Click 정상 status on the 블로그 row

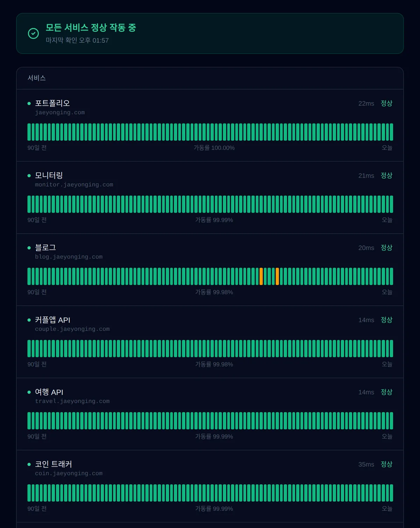pyautogui.click(x=386, y=248)
